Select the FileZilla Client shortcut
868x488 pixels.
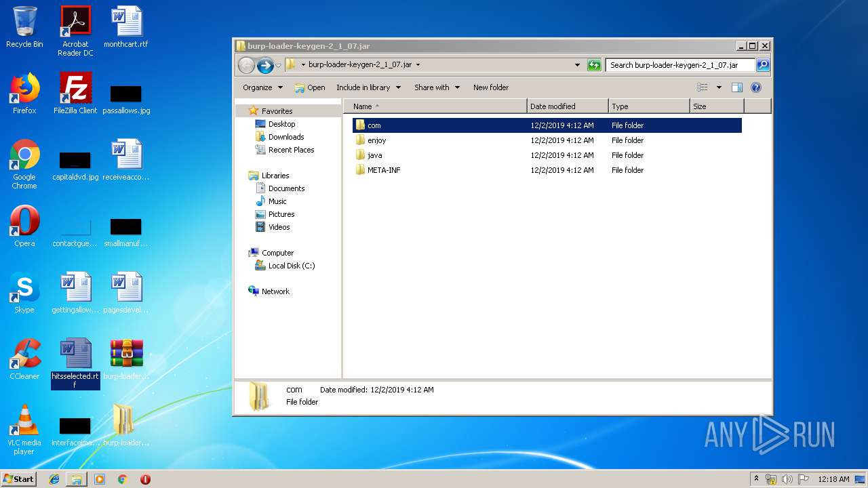75,94
